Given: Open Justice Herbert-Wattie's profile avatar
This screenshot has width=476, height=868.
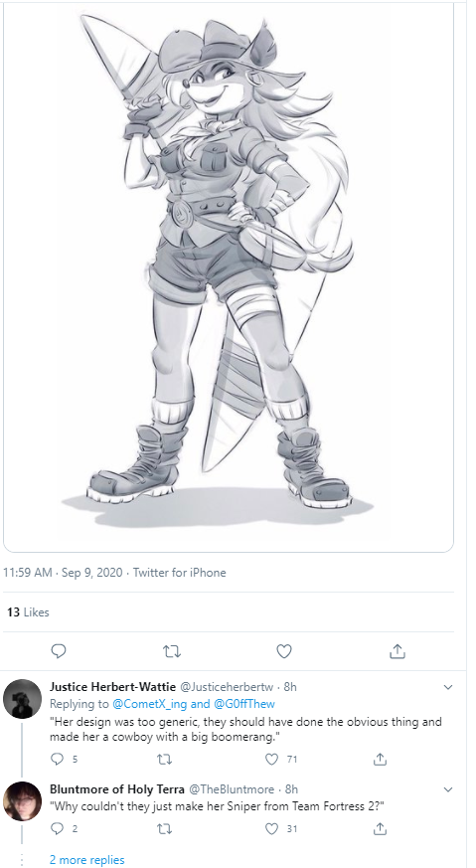Looking at the screenshot, I should point(22,699).
